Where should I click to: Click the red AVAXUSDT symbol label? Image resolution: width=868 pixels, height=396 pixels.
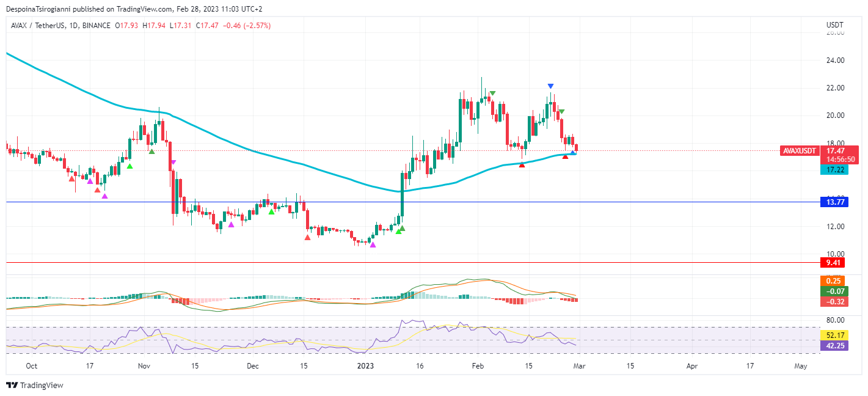(x=800, y=150)
